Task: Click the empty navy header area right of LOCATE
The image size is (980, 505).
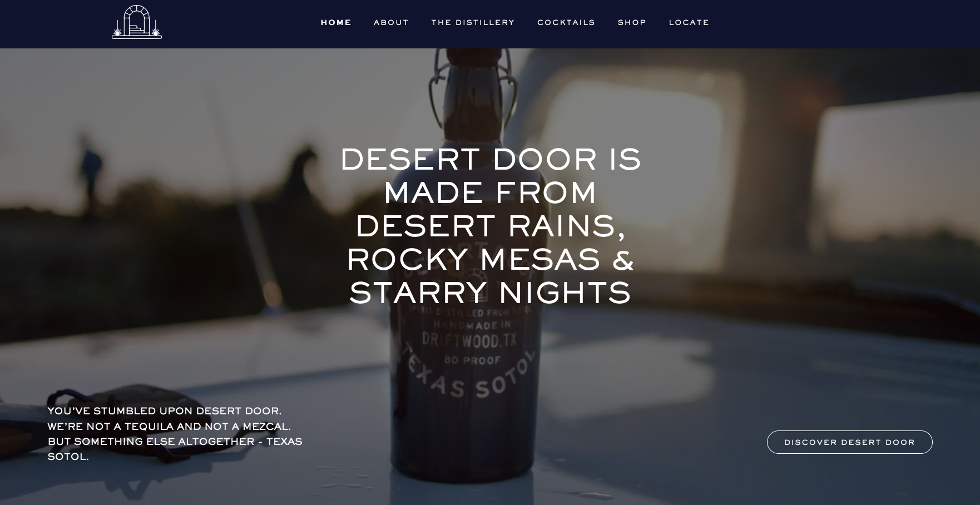Action: (x=845, y=24)
